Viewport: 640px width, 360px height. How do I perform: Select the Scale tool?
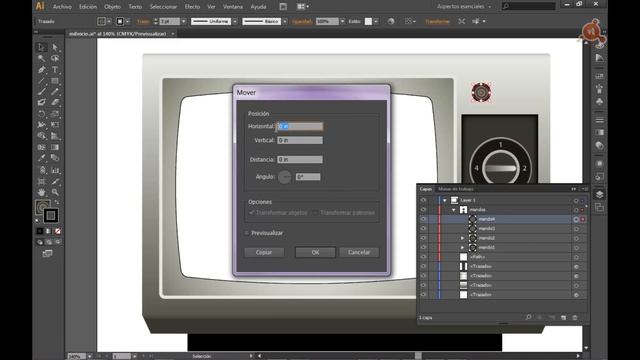(x=55, y=114)
